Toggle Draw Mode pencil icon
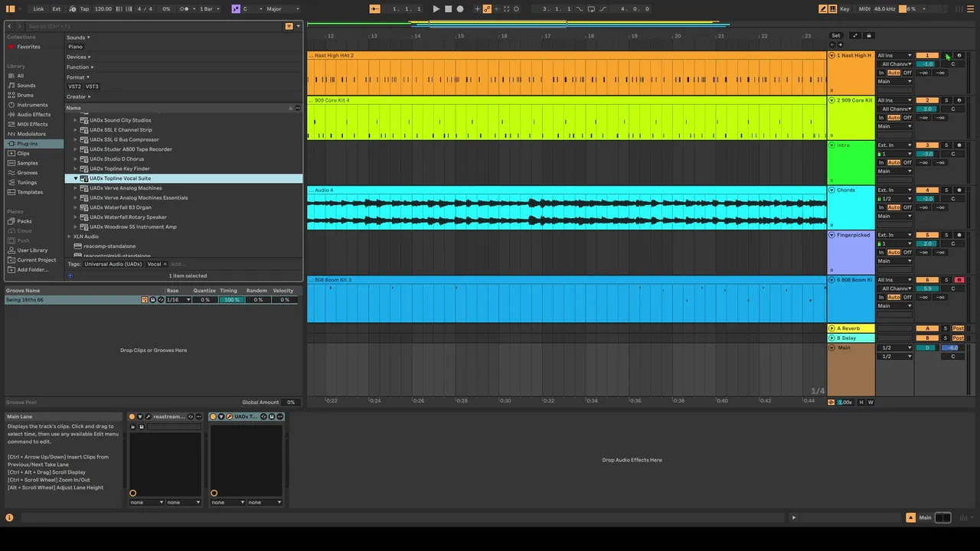The image size is (980, 551). [x=823, y=9]
